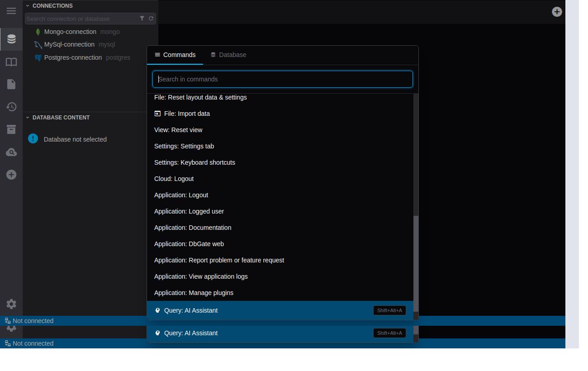Click the command list scrollbar
The height and width of the screenshot is (371, 588).
(x=416, y=262)
